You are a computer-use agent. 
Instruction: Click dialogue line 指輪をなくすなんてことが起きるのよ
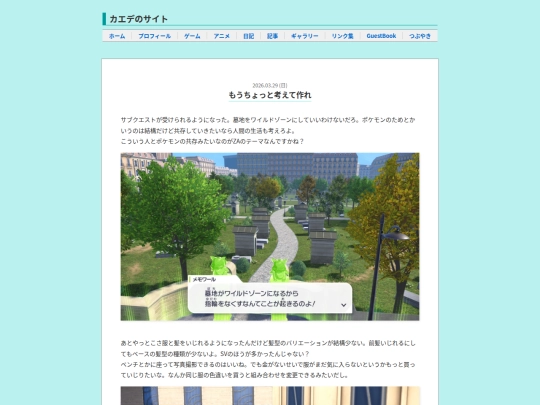tap(260, 303)
